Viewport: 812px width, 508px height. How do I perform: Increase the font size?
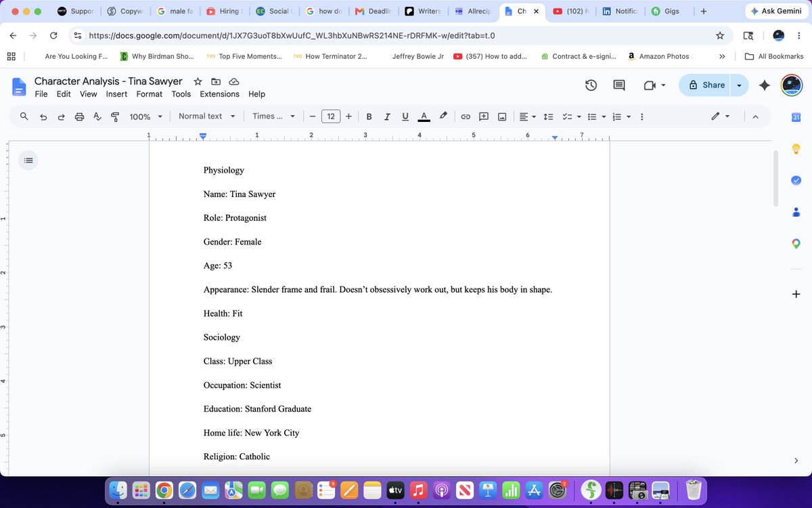[x=348, y=117]
